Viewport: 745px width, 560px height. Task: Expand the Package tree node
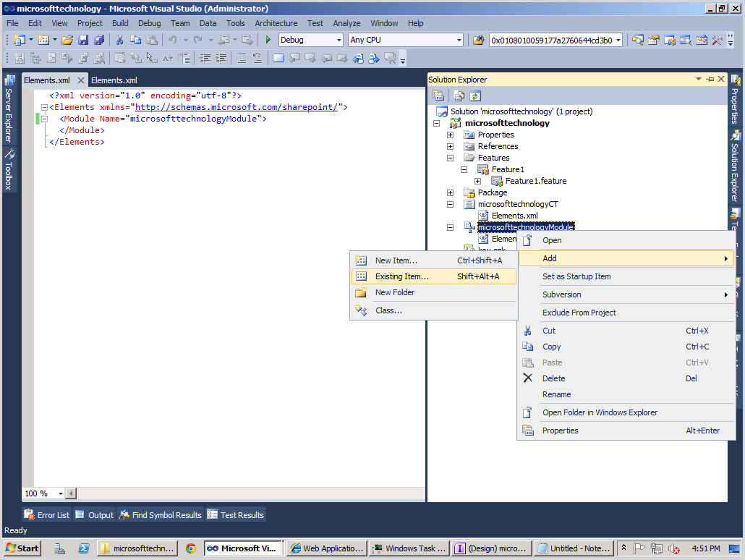(x=450, y=192)
